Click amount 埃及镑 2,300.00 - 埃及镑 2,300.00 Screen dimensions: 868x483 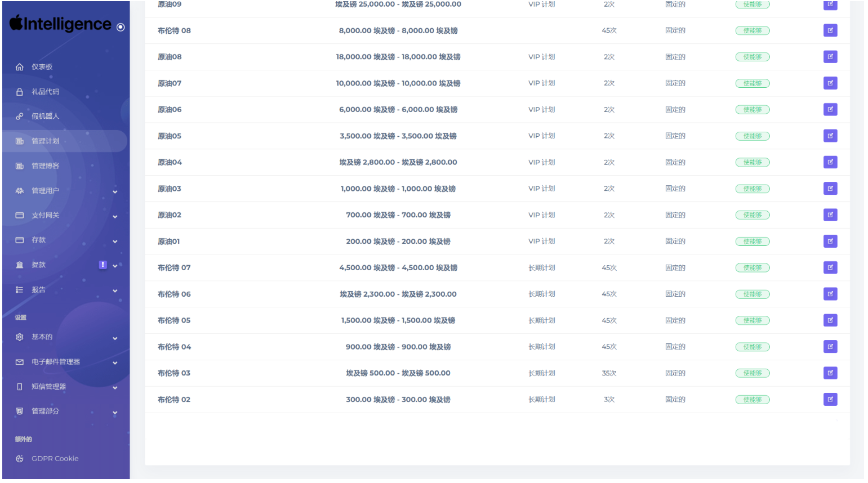point(398,294)
